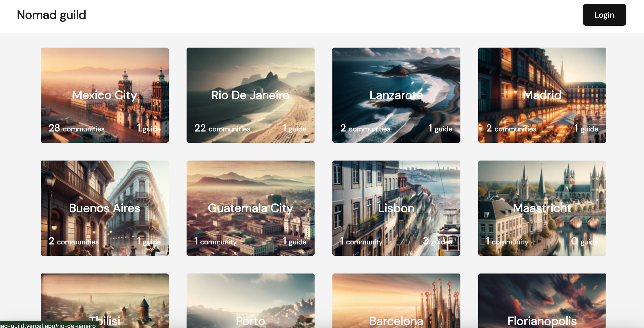Open the Guatemala City card title

pos(250,208)
